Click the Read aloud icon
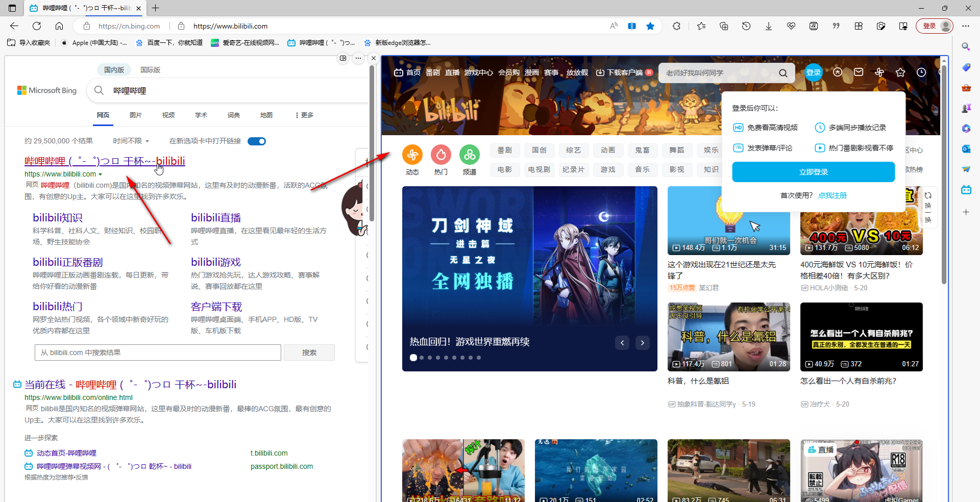 pyautogui.click(x=614, y=26)
